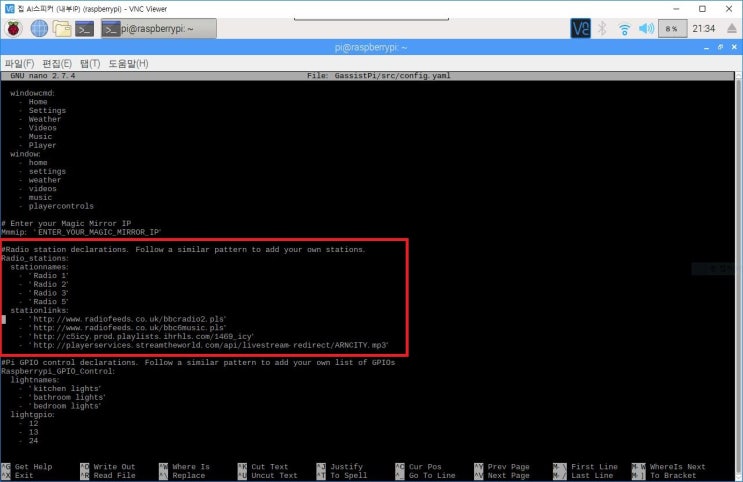Click the 'Radio 5' station name
743x482 pixels.
point(49,302)
